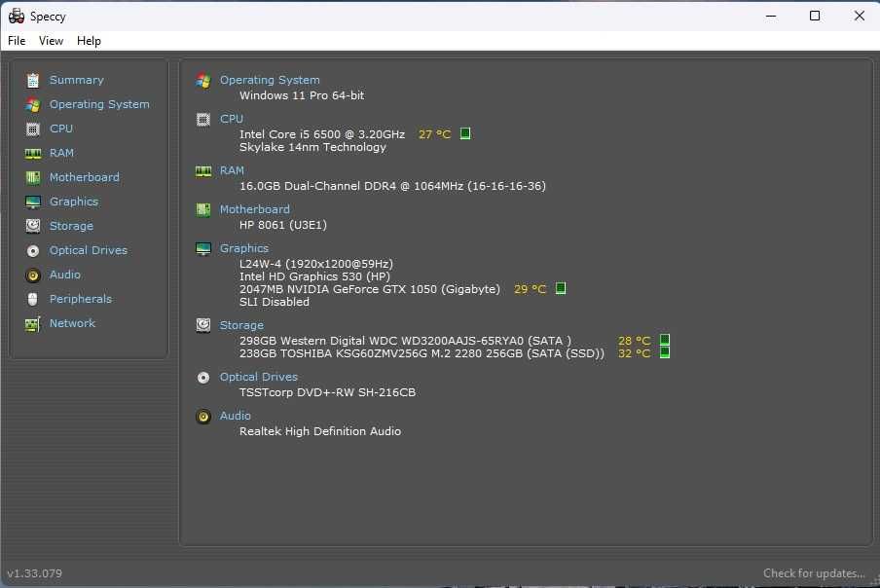The image size is (880, 588).
Task: Click the "SLI Disabled" text
Action: 275,302
